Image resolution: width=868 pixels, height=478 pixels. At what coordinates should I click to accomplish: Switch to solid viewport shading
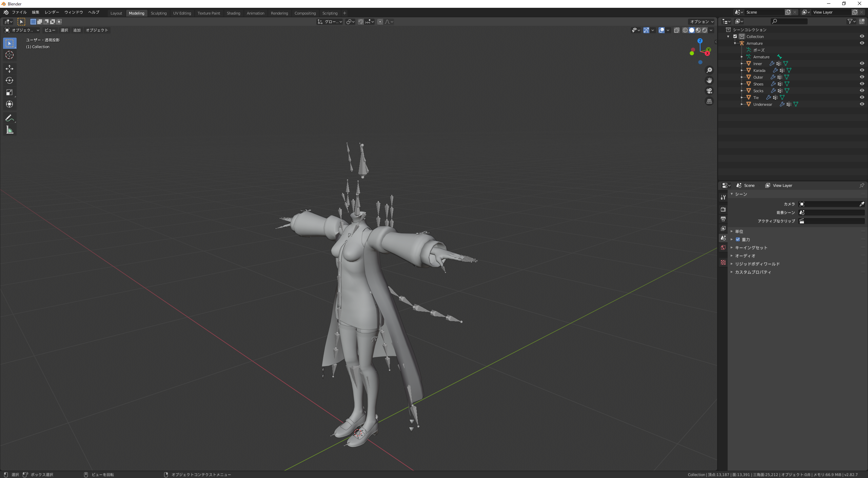692,31
